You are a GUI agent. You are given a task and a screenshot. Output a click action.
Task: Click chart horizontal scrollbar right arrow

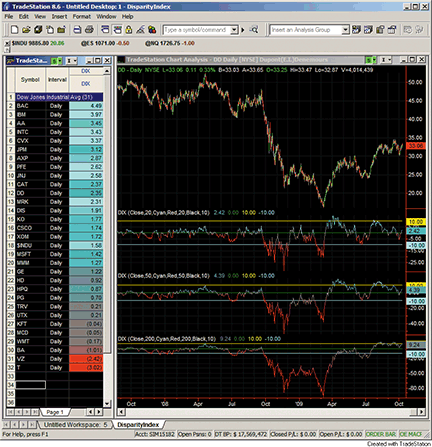(422, 412)
